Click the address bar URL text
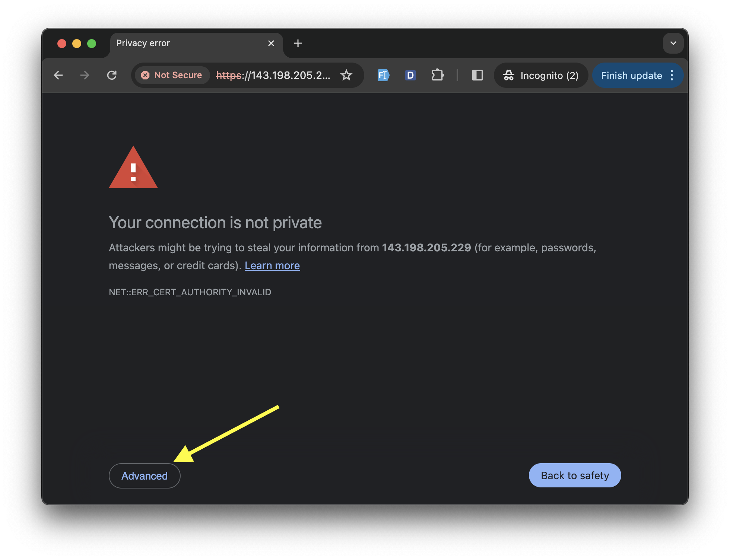Screen dimensions: 730x560 click(x=273, y=76)
